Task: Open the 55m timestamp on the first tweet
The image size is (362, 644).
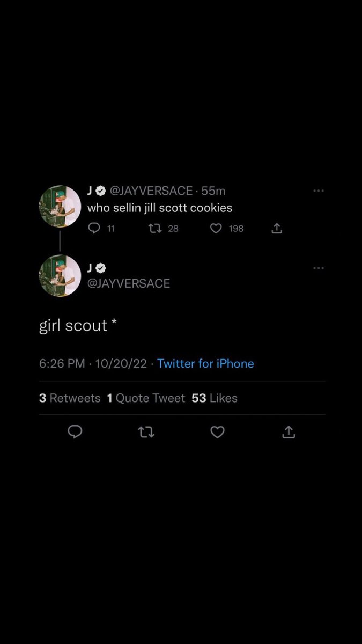Action: point(213,191)
